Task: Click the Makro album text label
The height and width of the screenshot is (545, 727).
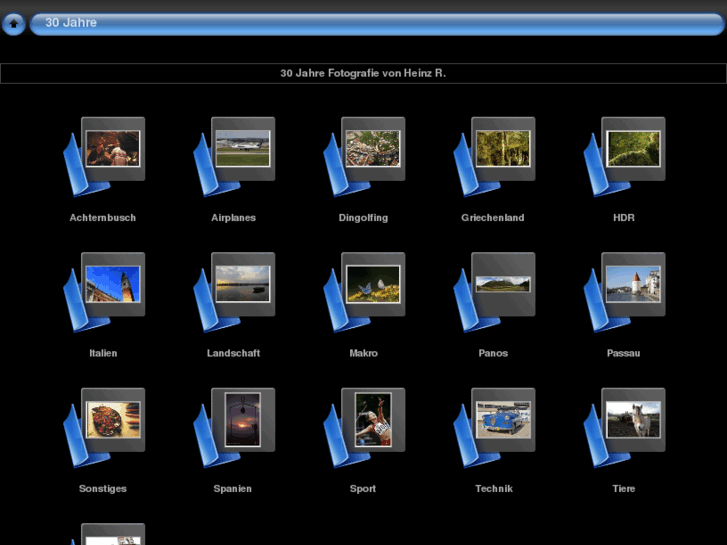Action: pyautogui.click(x=363, y=353)
